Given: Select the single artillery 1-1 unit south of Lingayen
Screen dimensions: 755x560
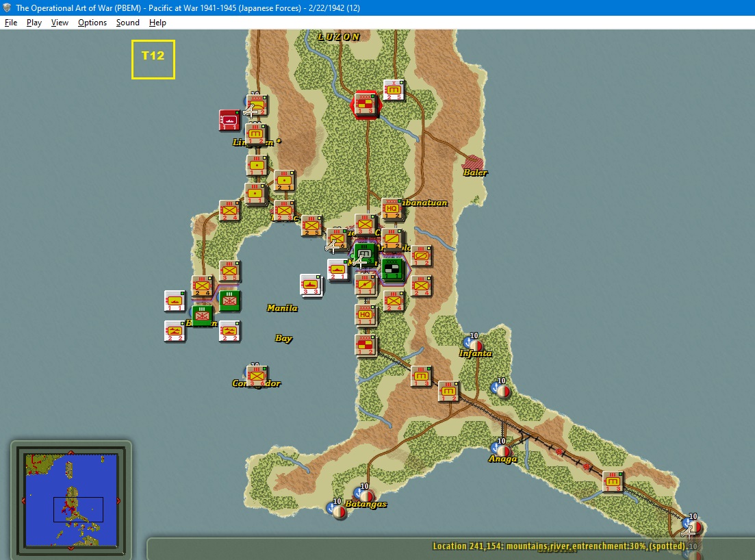Looking at the screenshot, I should pyautogui.click(x=257, y=165).
